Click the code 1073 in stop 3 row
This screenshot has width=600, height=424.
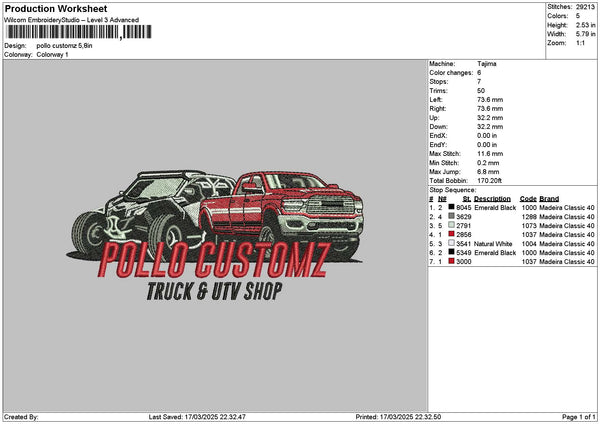[529, 226]
